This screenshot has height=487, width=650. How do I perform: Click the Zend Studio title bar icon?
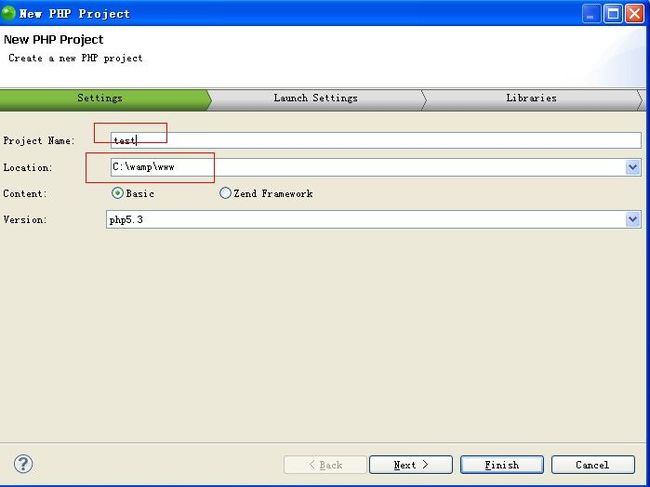click(x=8, y=13)
